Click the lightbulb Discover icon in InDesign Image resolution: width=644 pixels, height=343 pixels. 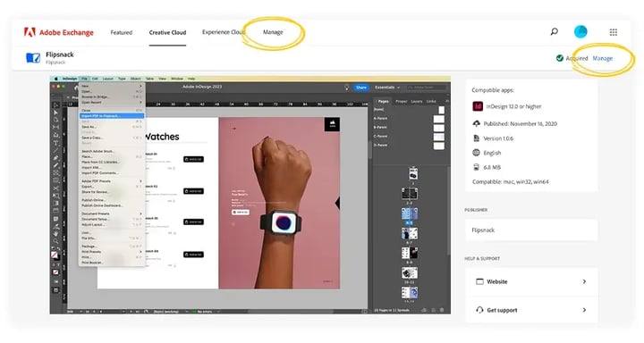tap(347, 88)
